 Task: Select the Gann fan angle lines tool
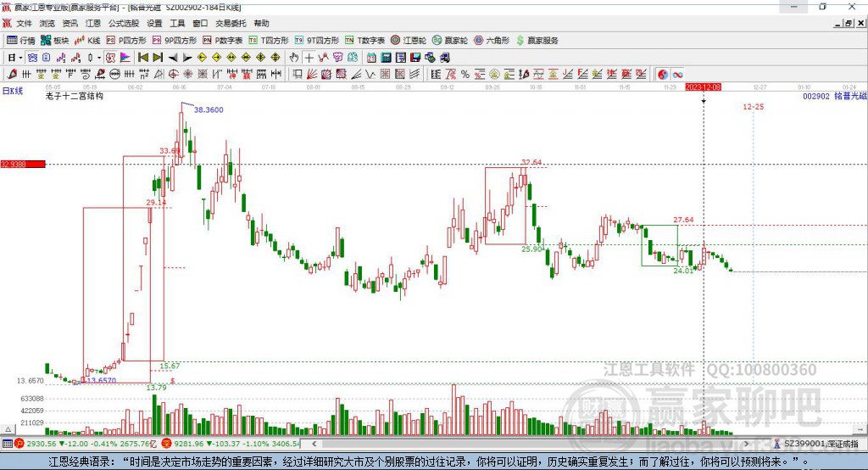click(312, 75)
